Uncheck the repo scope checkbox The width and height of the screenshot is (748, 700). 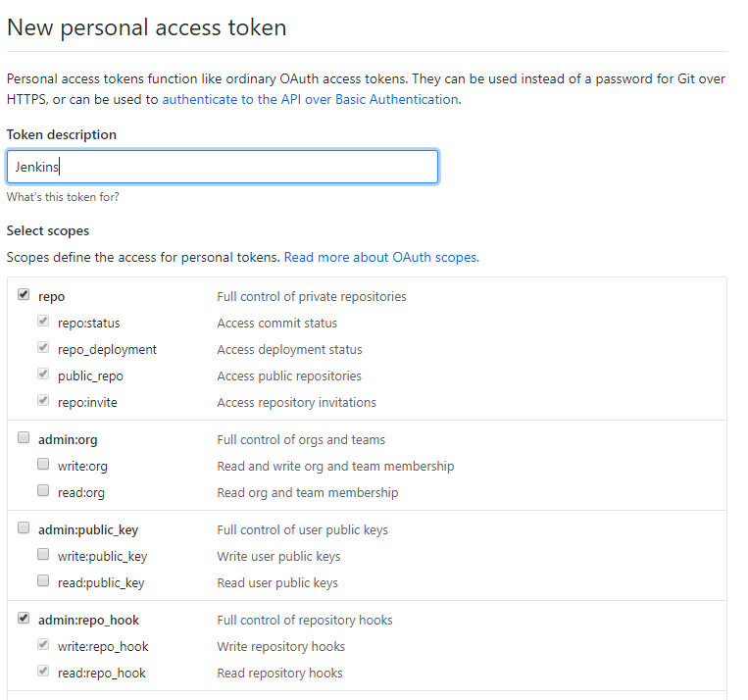point(24,295)
